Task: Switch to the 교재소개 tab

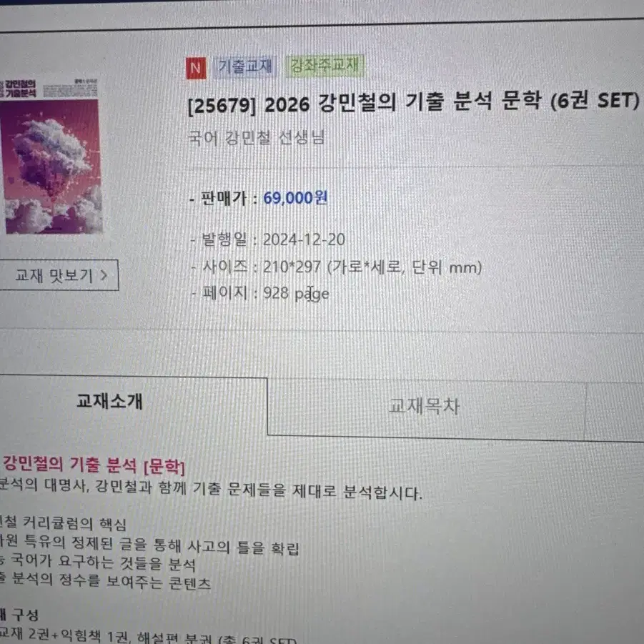Action: point(109,401)
